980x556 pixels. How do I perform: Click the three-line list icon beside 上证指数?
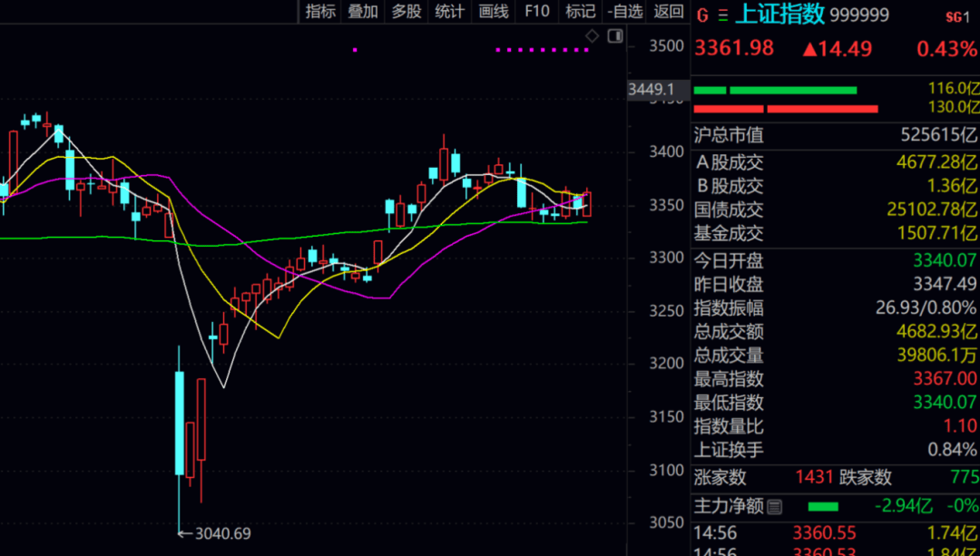pos(723,15)
